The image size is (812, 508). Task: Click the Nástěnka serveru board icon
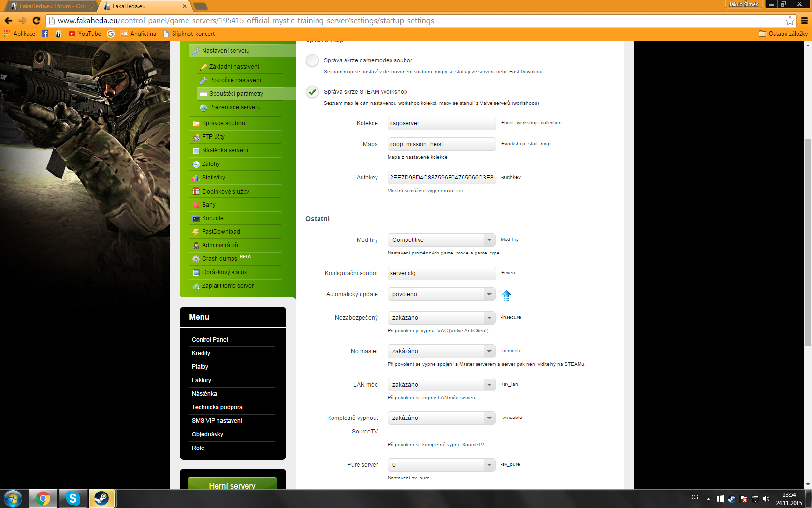coord(196,150)
